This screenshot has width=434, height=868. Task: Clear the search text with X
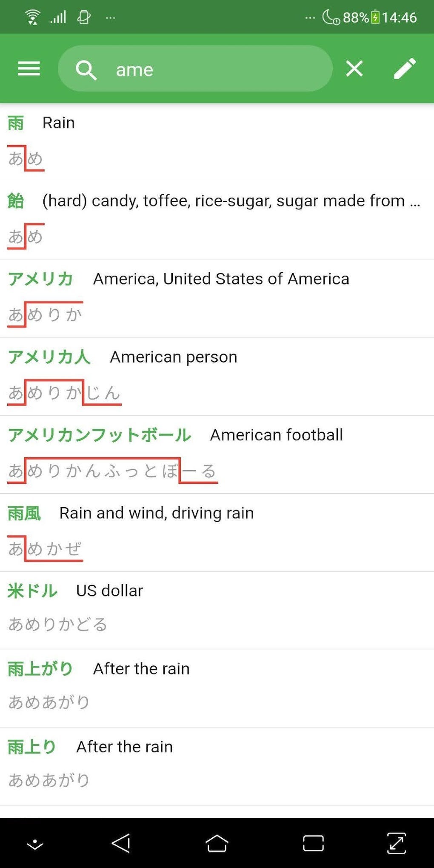coord(354,69)
